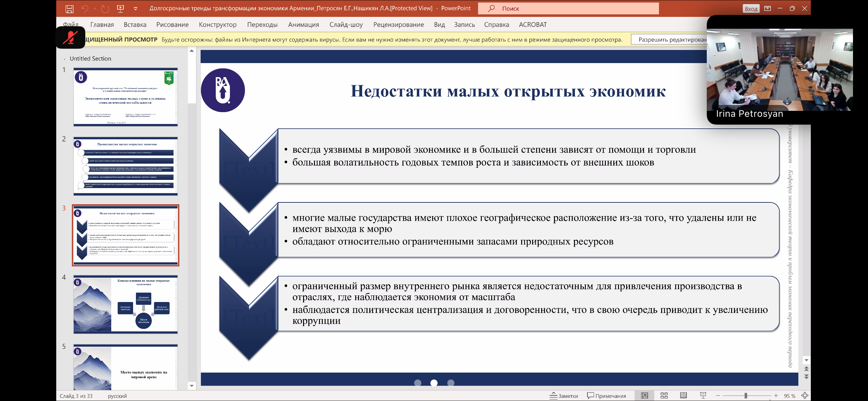Screen dimensions: 868x401
Task: Switch to the Главная tab
Action: 102,25
